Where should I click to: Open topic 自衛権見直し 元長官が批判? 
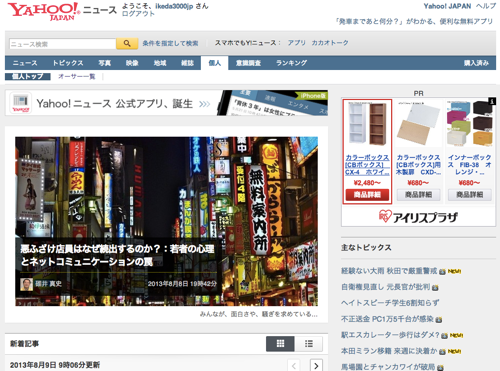coord(385,287)
